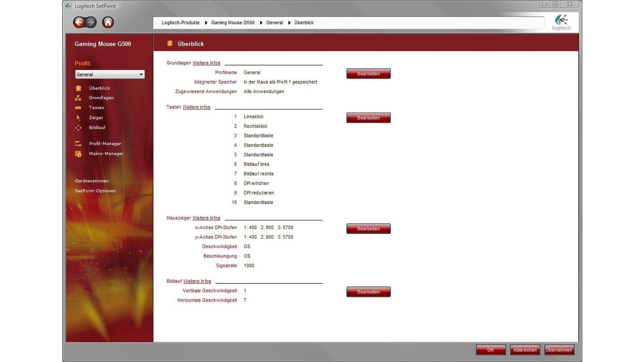Click General in the breadcrumb
Screen dimensions: 644x362
[275, 22]
